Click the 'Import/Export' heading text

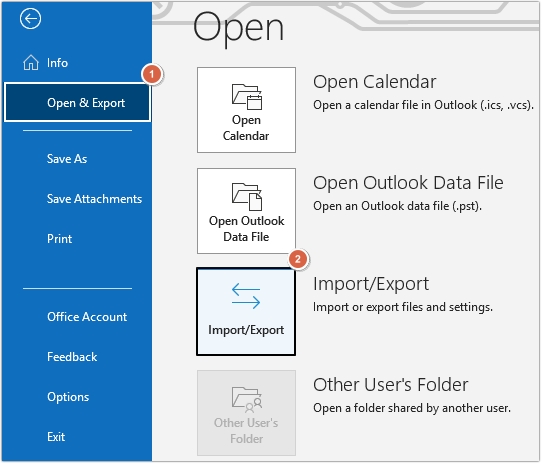click(371, 284)
